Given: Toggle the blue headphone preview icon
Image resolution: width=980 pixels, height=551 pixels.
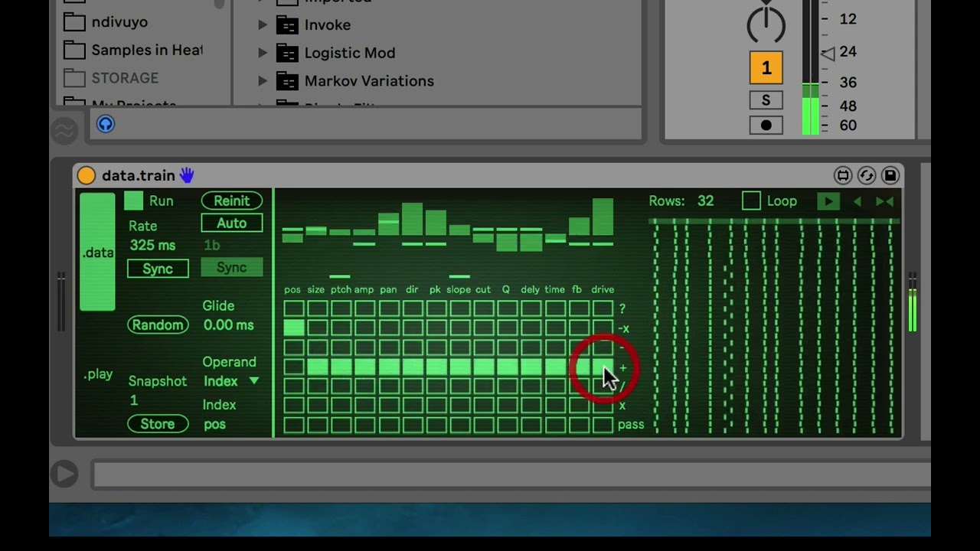Looking at the screenshot, I should 106,124.
